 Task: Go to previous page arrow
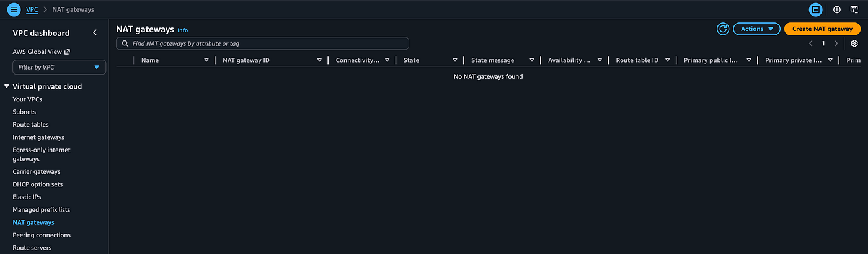(x=811, y=43)
